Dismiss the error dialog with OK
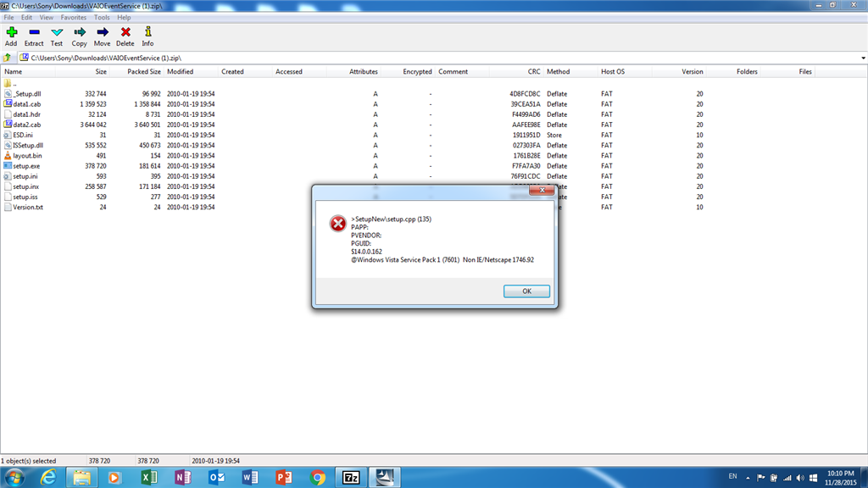Viewport: 868px width, 488px height. [526, 291]
